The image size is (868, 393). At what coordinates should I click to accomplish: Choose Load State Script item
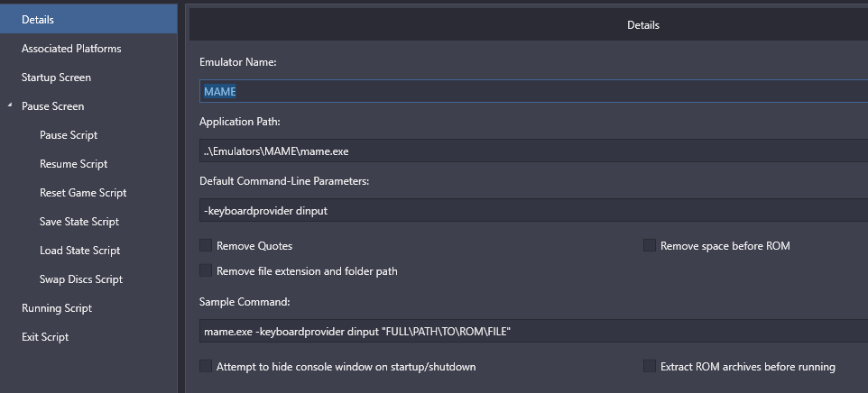(x=79, y=251)
